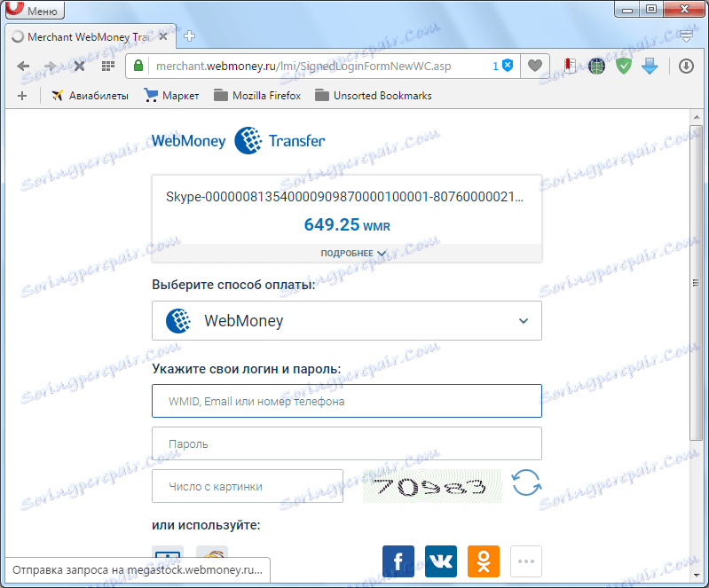
Task: Open the Маркет bookmark
Action: pyautogui.click(x=171, y=96)
